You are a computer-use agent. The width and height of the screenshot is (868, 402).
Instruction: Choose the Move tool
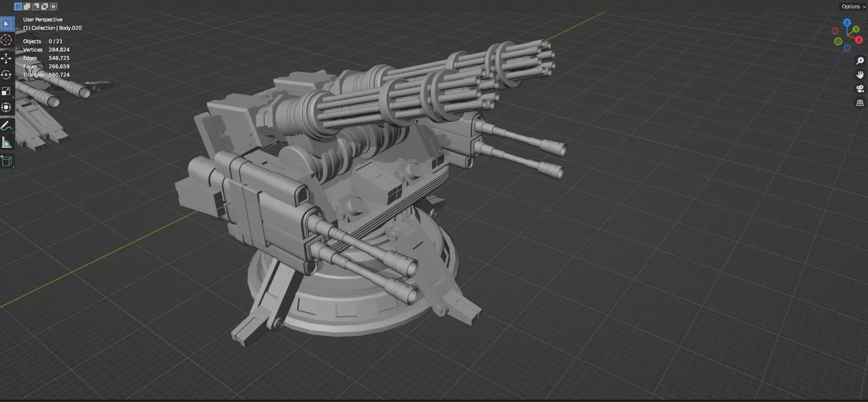(7, 58)
